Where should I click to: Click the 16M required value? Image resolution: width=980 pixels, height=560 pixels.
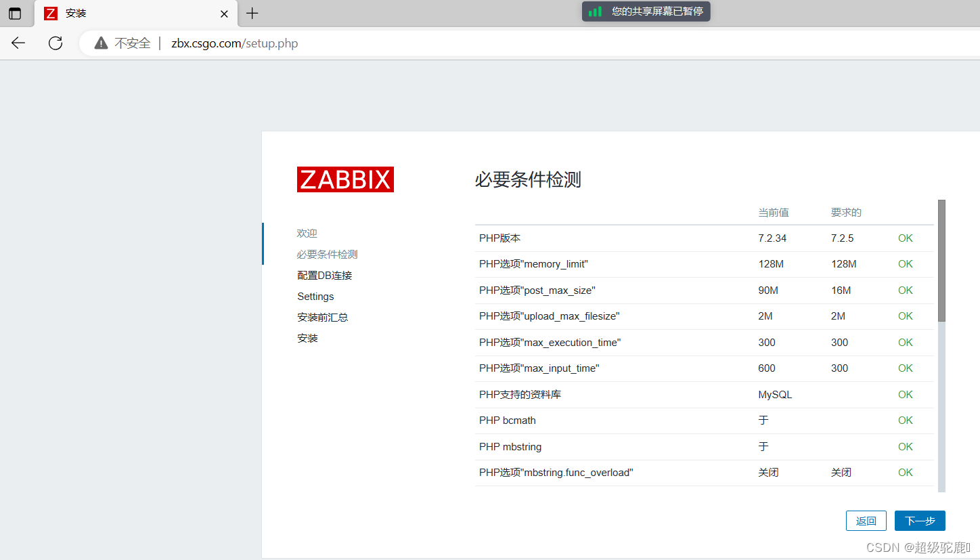click(x=841, y=290)
